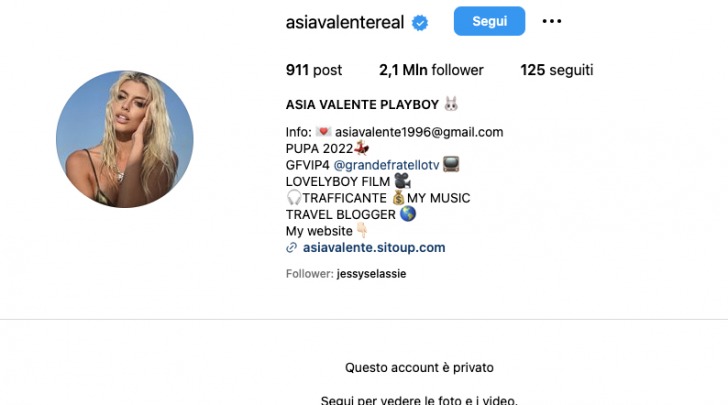
Task: Open the circular profile picture
Action: [x=125, y=139]
